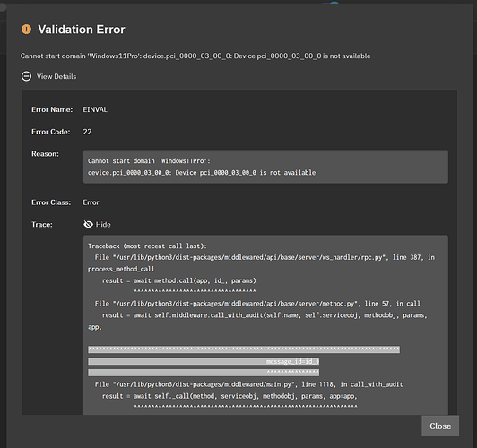Click inside the Reason message box
This screenshot has width=477, height=448.
click(x=265, y=167)
